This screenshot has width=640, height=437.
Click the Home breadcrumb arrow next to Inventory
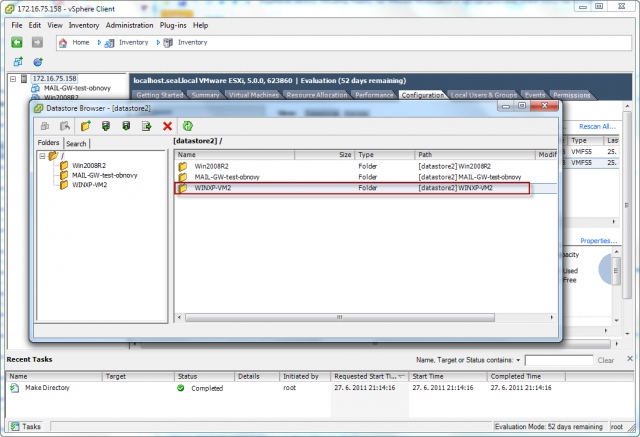pyautogui.click(x=99, y=42)
